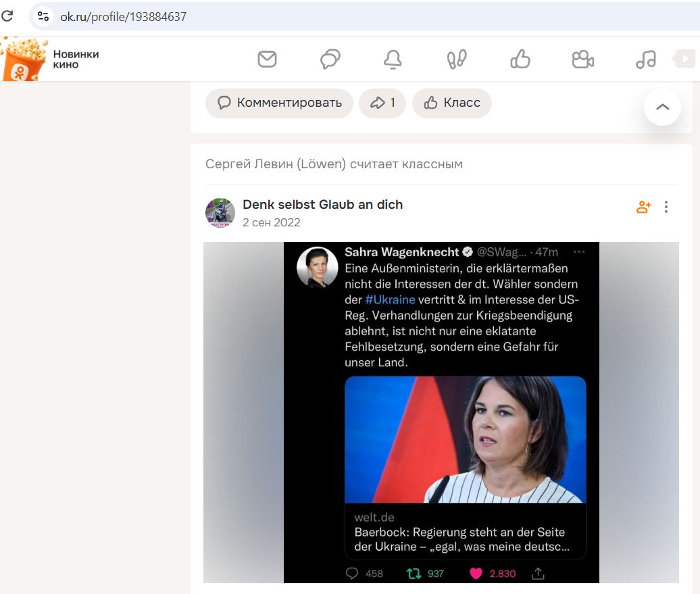This screenshot has height=594, width=700.
Task: Open video camera icon in top bar
Action: 583,59
